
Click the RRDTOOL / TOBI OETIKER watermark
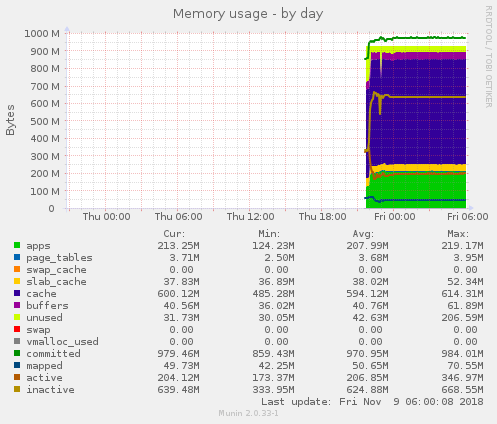489,57
